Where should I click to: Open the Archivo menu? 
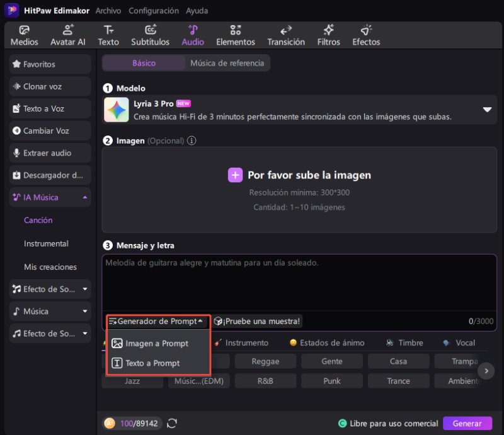(x=108, y=11)
